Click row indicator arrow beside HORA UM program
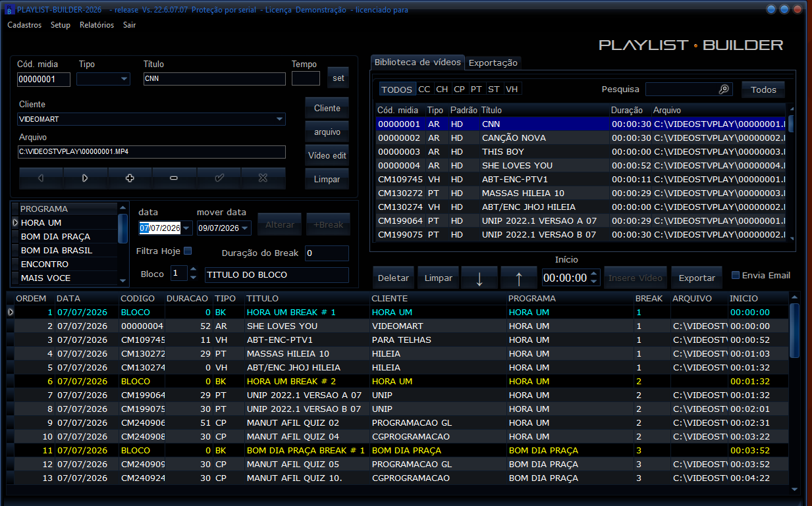 (x=15, y=223)
